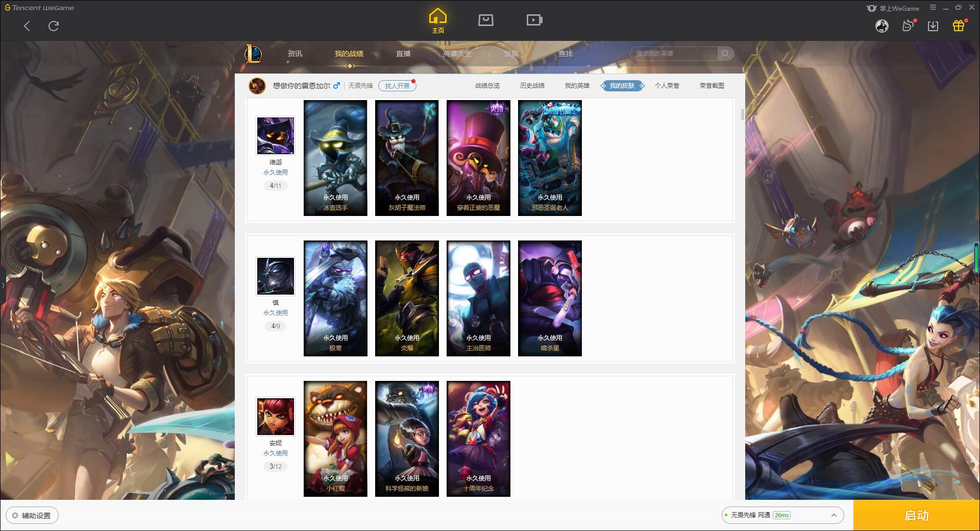The width and height of the screenshot is (980, 531).
Task: Open the 炎爆 skin card
Action: (407, 298)
